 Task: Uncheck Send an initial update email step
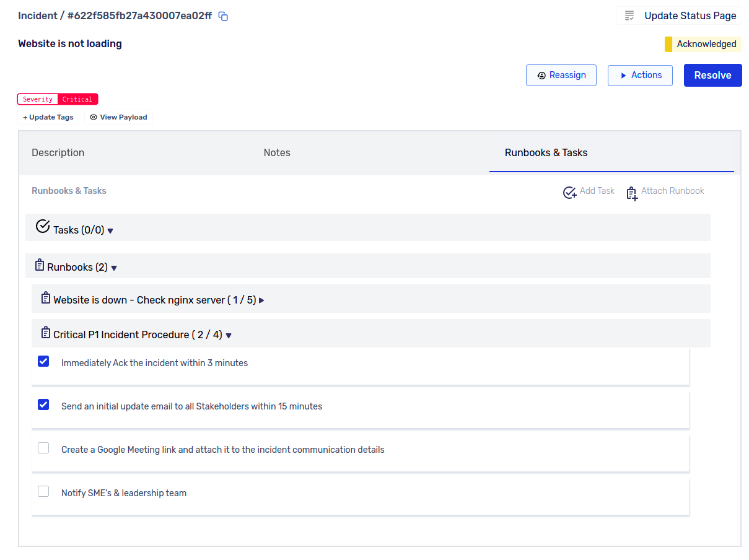point(43,405)
